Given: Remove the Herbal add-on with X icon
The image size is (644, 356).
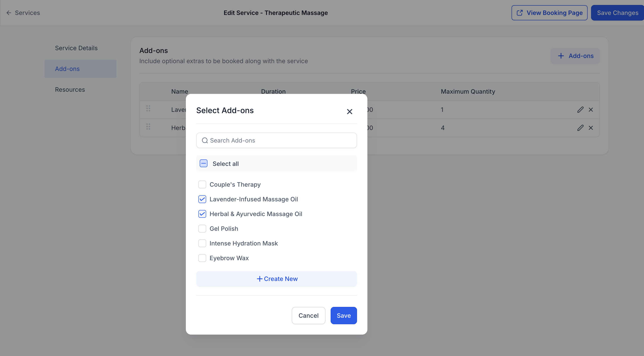Looking at the screenshot, I should click(x=591, y=128).
